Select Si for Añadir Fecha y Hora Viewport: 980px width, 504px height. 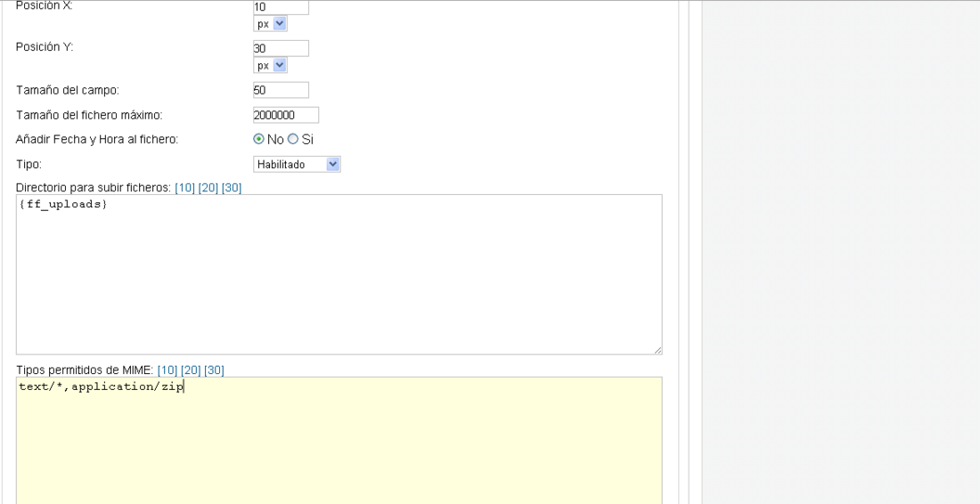coord(292,139)
